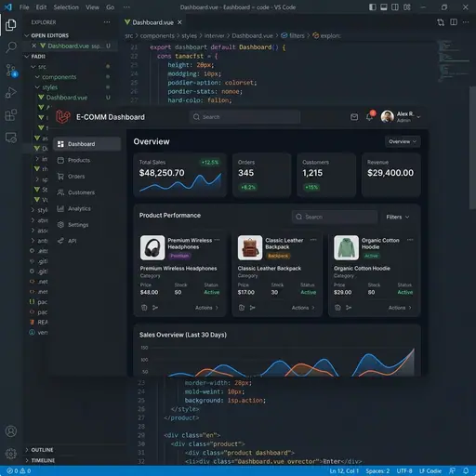Expand the Outline section

27,450
